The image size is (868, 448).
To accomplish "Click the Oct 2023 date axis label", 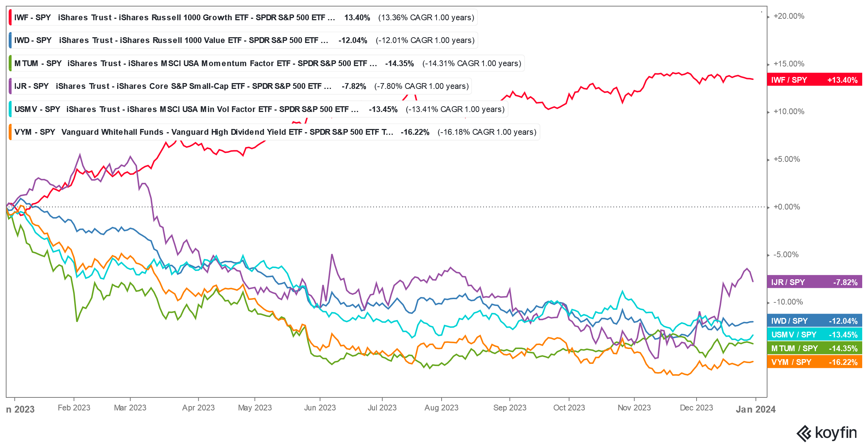I will point(569,408).
